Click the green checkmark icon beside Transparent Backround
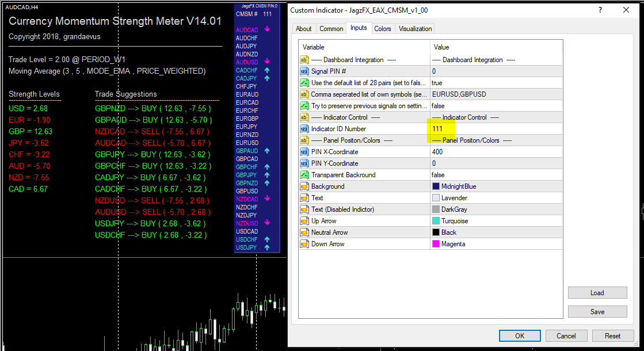 tap(304, 174)
